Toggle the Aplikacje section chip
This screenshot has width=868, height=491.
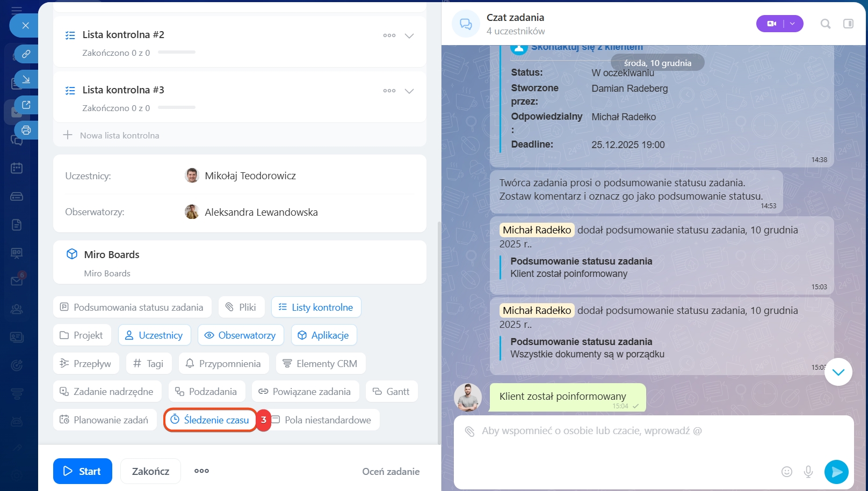pyautogui.click(x=323, y=335)
